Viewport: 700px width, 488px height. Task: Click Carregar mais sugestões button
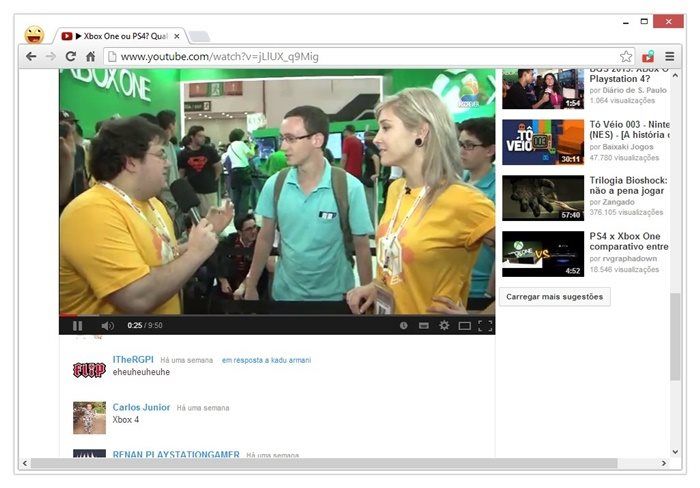pyautogui.click(x=554, y=297)
